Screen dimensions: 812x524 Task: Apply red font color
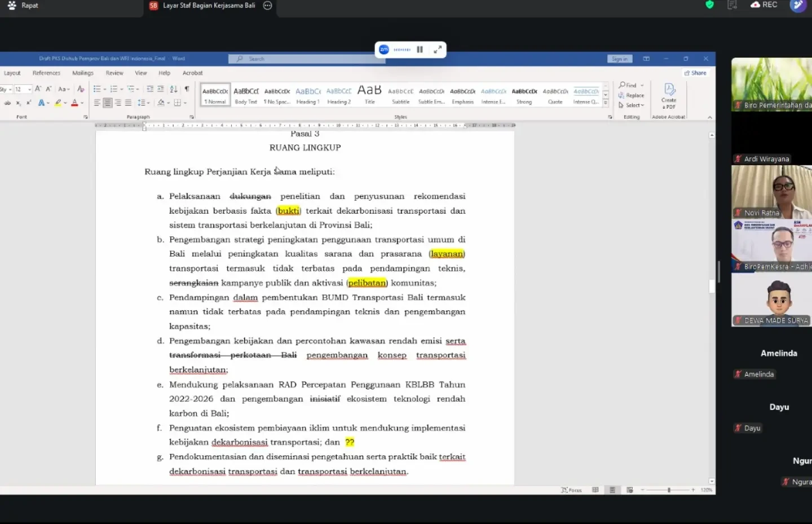pos(74,103)
